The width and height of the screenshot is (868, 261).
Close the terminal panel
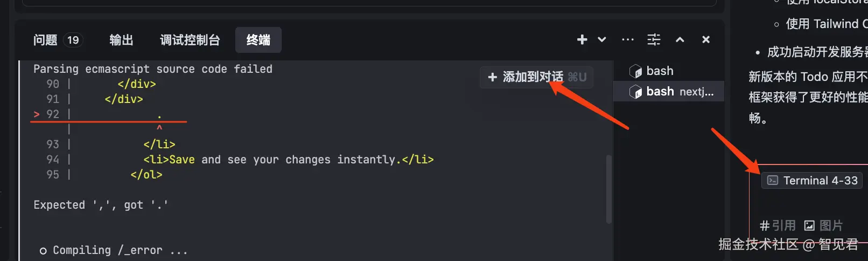coord(706,39)
